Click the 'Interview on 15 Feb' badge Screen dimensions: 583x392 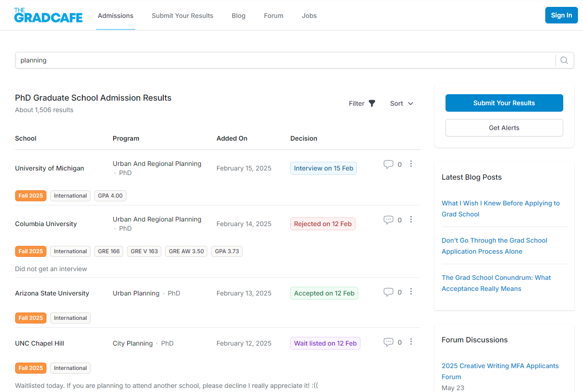(x=324, y=168)
